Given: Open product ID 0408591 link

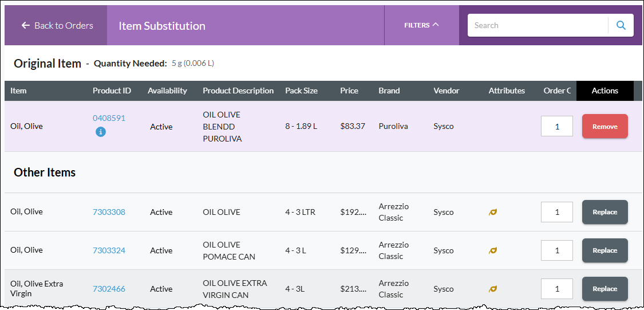Looking at the screenshot, I should (x=109, y=119).
